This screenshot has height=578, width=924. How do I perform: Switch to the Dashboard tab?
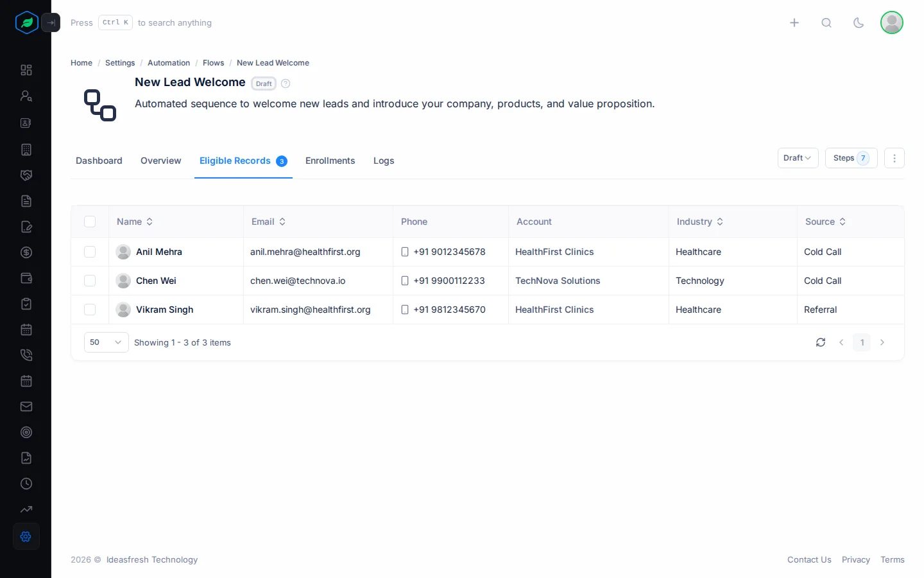[x=99, y=161]
